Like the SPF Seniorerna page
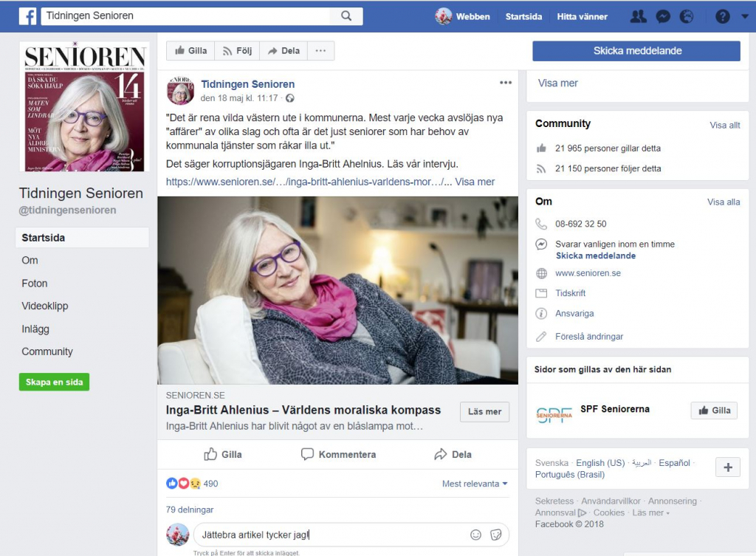 pyautogui.click(x=713, y=411)
